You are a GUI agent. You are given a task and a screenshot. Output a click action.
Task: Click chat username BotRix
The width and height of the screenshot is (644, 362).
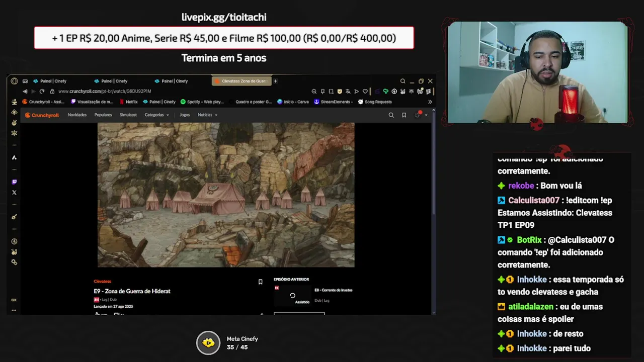coord(529,240)
